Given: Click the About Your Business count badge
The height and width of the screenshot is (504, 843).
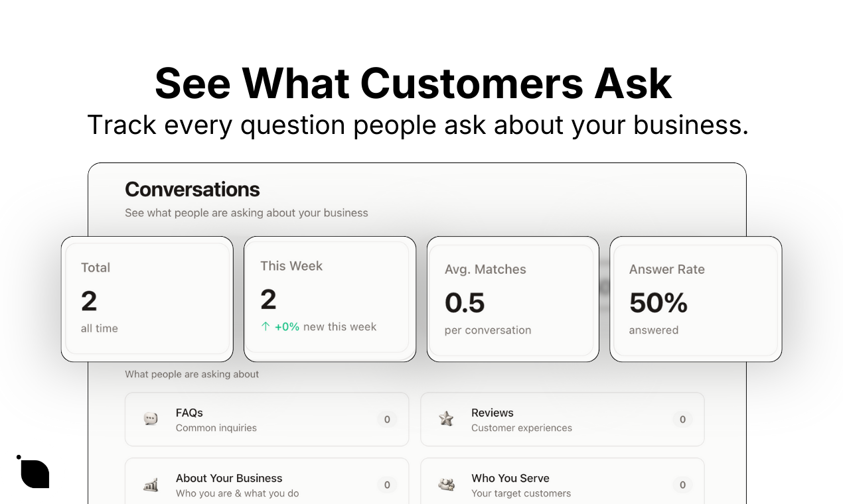Looking at the screenshot, I should (387, 485).
